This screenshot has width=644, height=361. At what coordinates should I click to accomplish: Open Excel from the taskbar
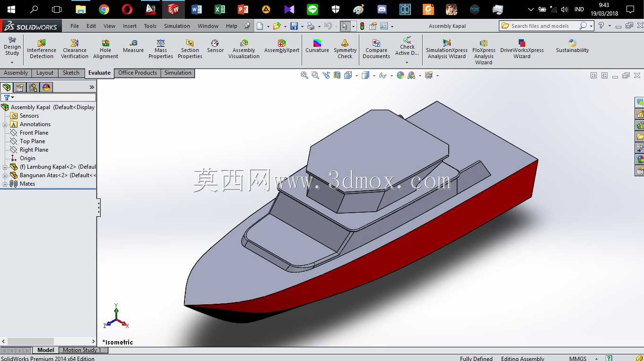click(x=219, y=9)
